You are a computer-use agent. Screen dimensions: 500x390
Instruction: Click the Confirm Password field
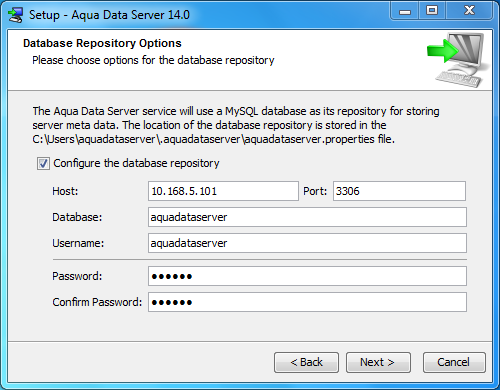coord(307,302)
